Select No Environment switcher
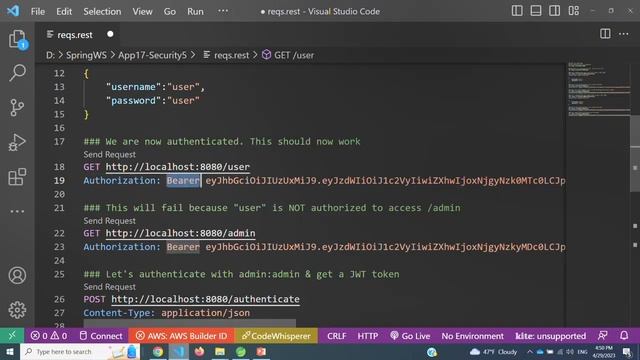 (x=473, y=336)
